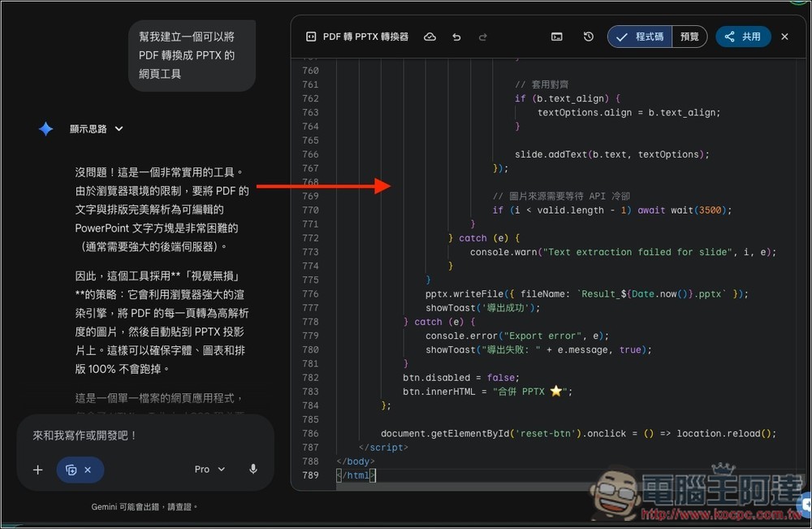Open the blue chat bubble at bottom right
The image size is (812, 529).
pyautogui.click(x=806, y=504)
